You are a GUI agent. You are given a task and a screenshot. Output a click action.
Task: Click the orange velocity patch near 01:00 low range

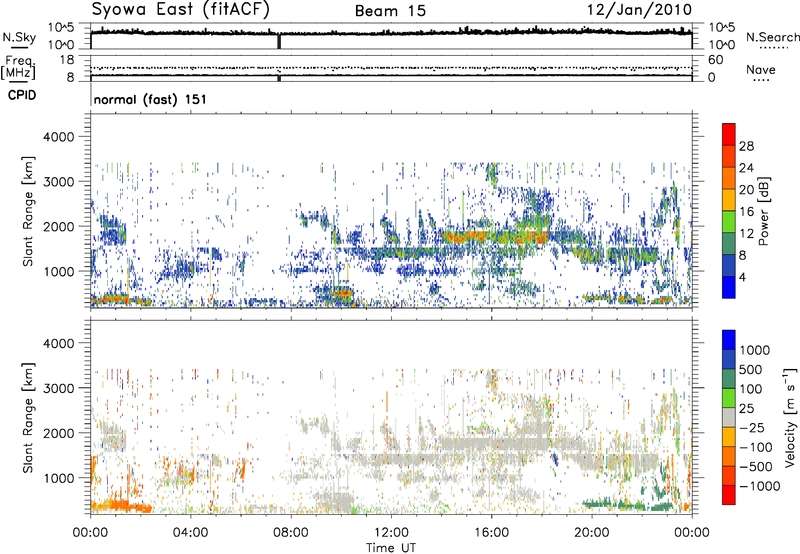point(121,507)
